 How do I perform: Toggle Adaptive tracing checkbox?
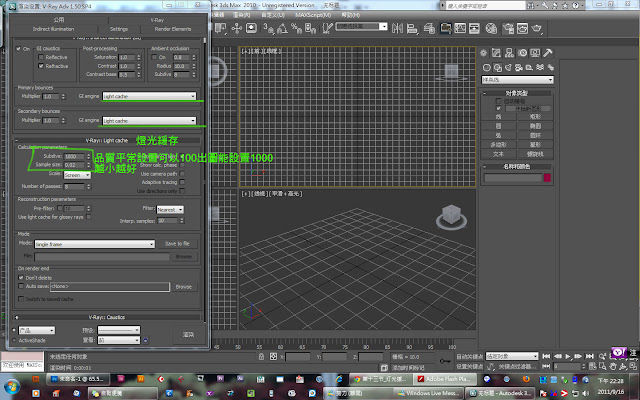point(182,182)
